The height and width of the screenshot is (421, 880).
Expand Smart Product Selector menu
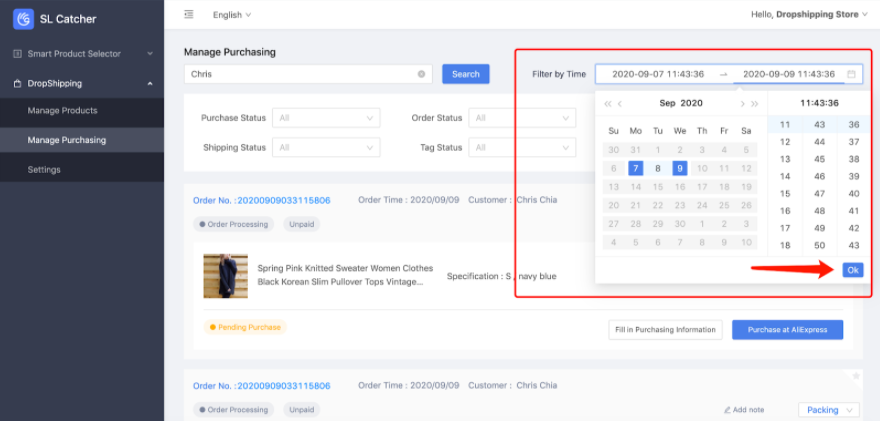pyautogui.click(x=150, y=54)
